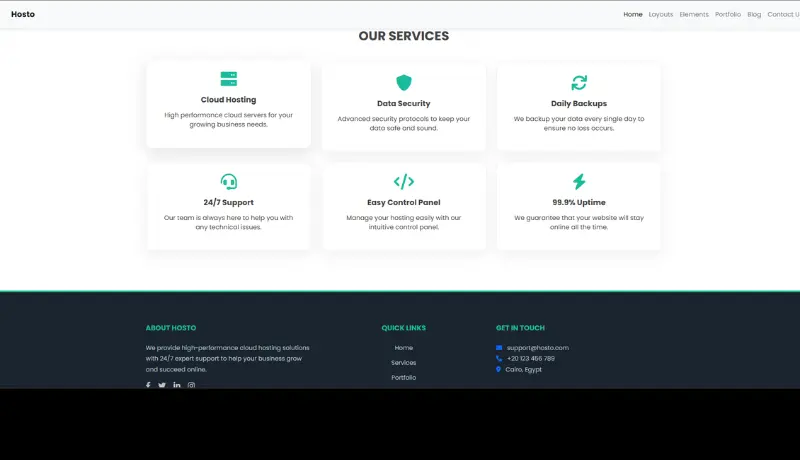The width and height of the screenshot is (800, 460).
Task: Select the 99.9% Uptime heading
Action: (579, 202)
